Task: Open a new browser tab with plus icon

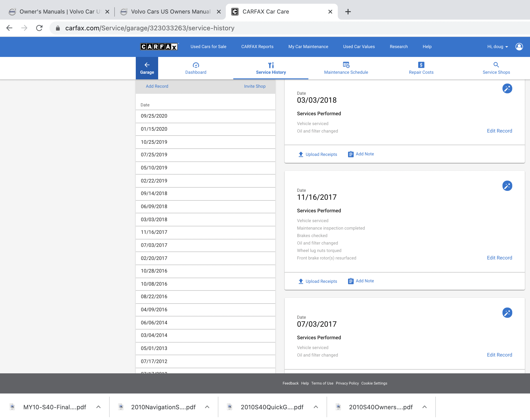Action: tap(348, 12)
